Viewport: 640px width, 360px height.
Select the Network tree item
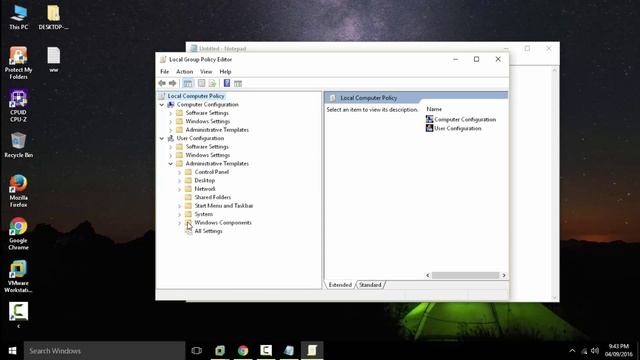[x=205, y=189]
